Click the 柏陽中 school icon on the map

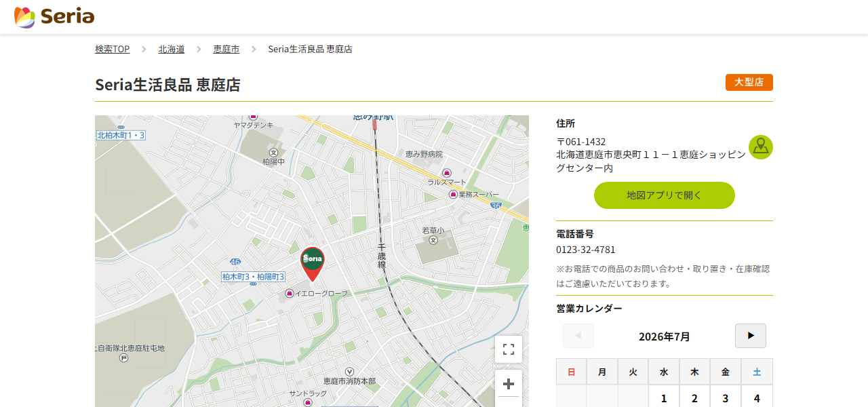coord(273,153)
